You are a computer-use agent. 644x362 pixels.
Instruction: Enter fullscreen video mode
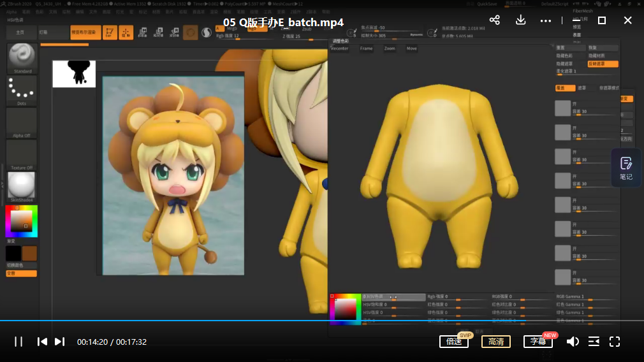tap(615, 342)
